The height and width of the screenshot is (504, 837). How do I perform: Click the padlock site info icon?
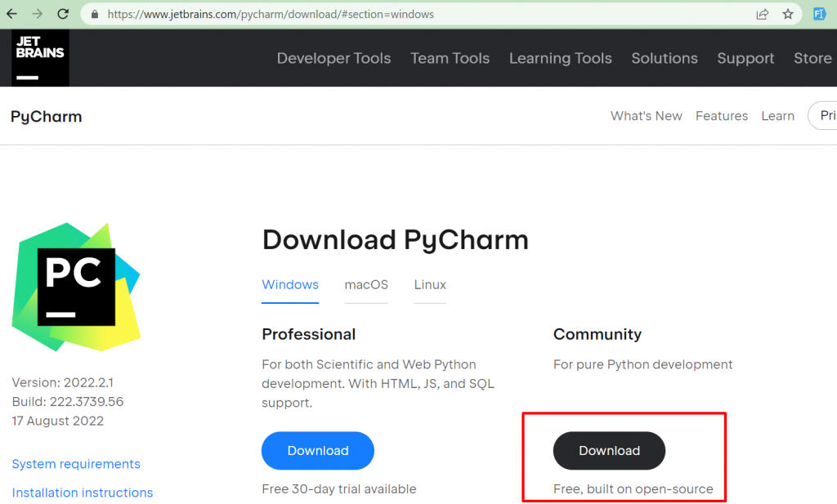(x=95, y=15)
